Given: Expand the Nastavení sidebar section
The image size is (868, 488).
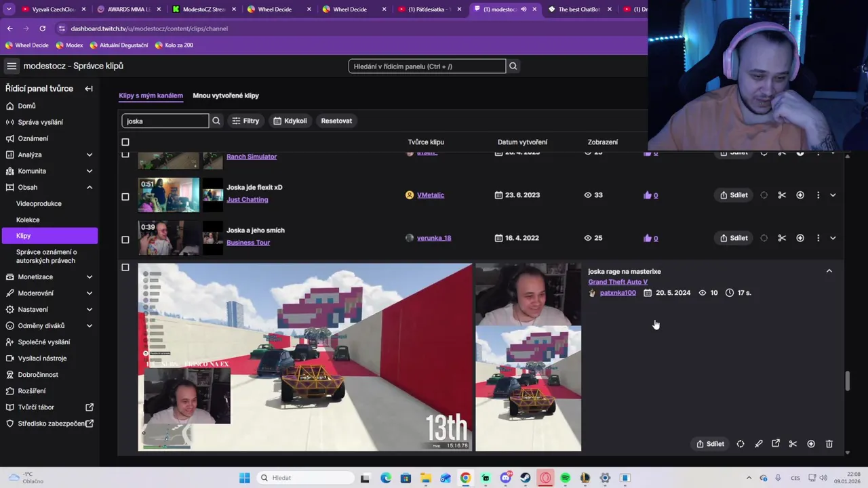Looking at the screenshot, I should (89, 309).
